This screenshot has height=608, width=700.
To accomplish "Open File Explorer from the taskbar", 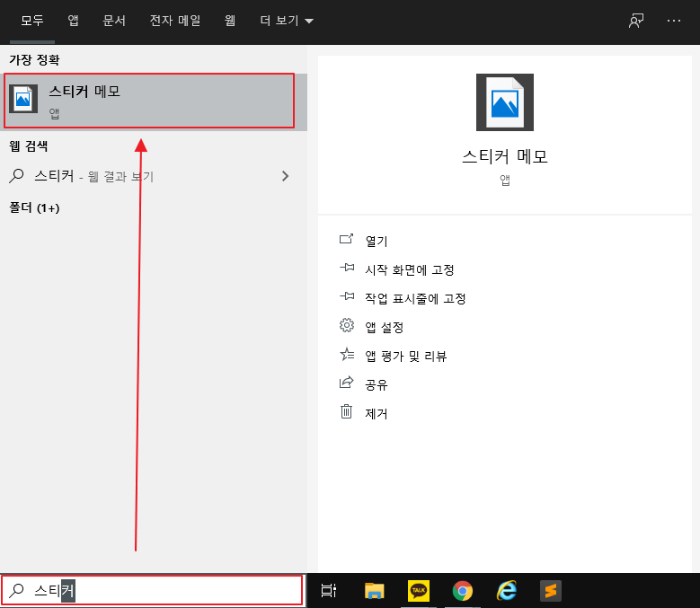I will click(374, 591).
